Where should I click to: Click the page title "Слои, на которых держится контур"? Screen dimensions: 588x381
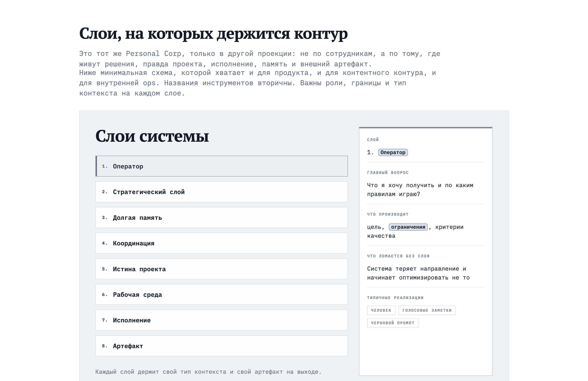(213, 34)
